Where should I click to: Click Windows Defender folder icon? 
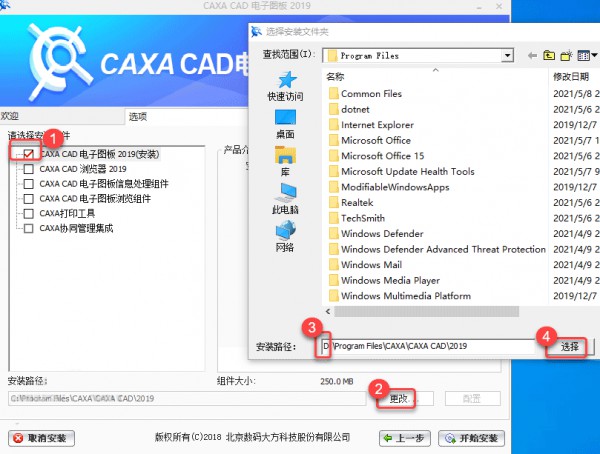[x=334, y=234]
